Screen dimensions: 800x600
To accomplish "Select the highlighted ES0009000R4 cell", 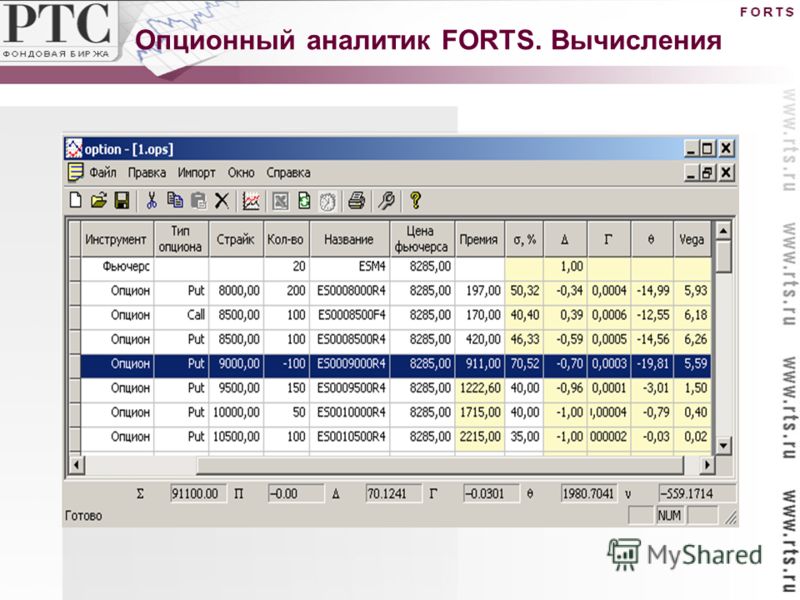I will [x=349, y=364].
